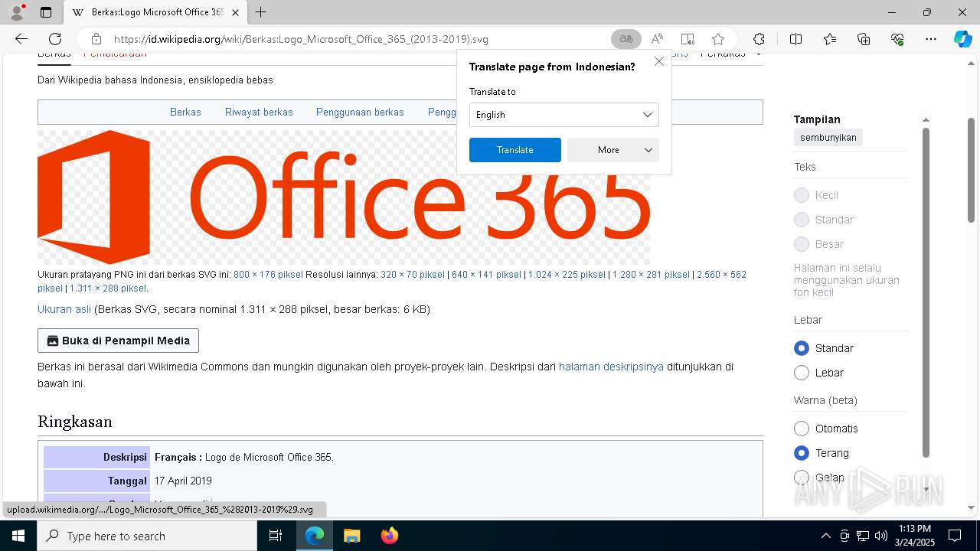Open the Pembicaraan tab

(115, 54)
